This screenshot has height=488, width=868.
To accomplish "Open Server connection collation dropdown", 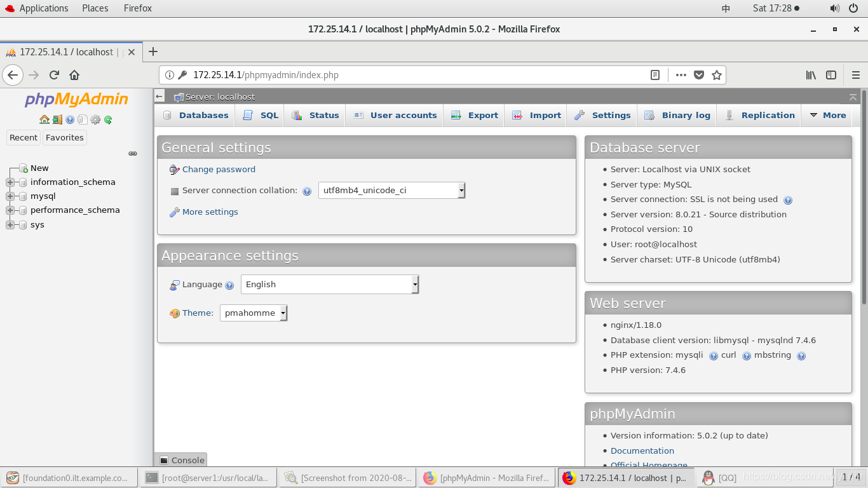I will (392, 191).
